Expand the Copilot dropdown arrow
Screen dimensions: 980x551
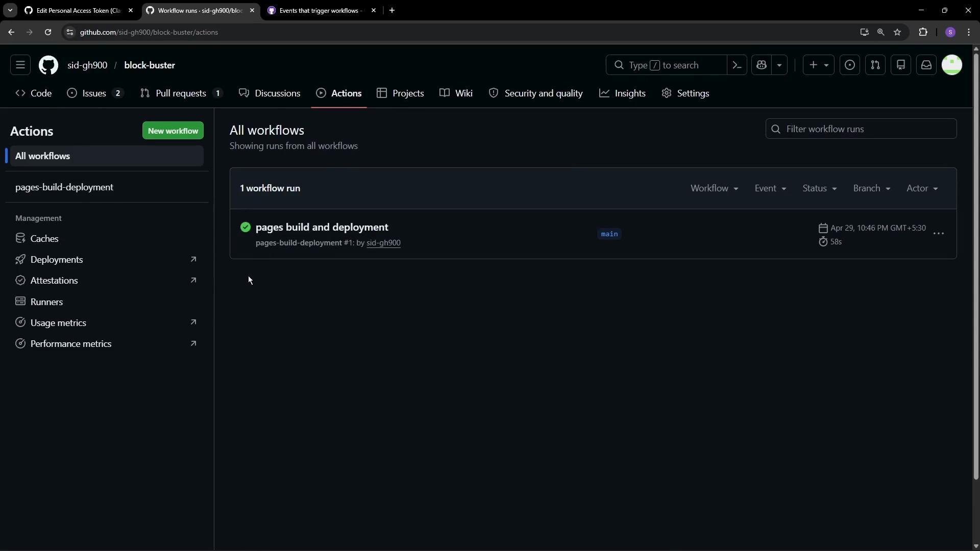(x=779, y=65)
